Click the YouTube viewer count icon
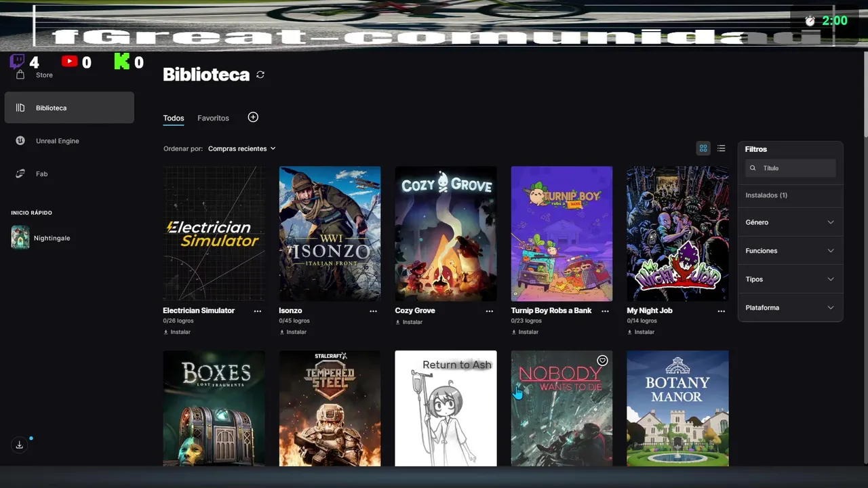The image size is (868, 488). click(69, 62)
